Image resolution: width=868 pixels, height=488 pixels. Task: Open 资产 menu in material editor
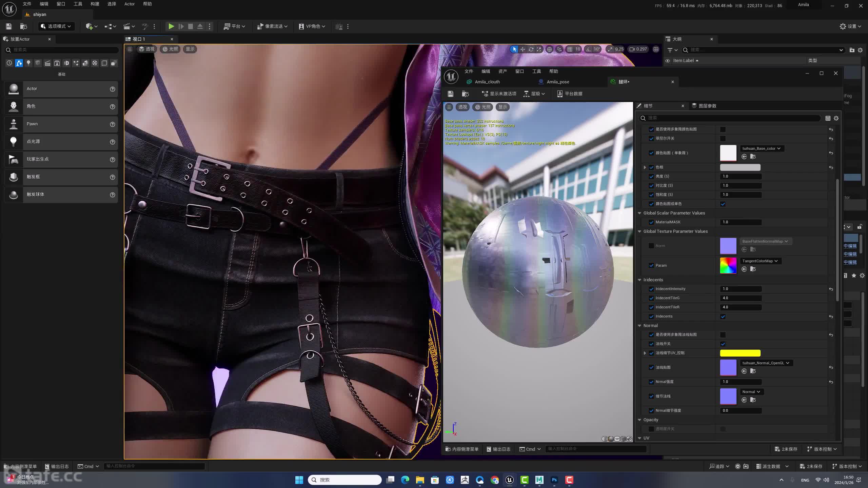coord(503,72)
